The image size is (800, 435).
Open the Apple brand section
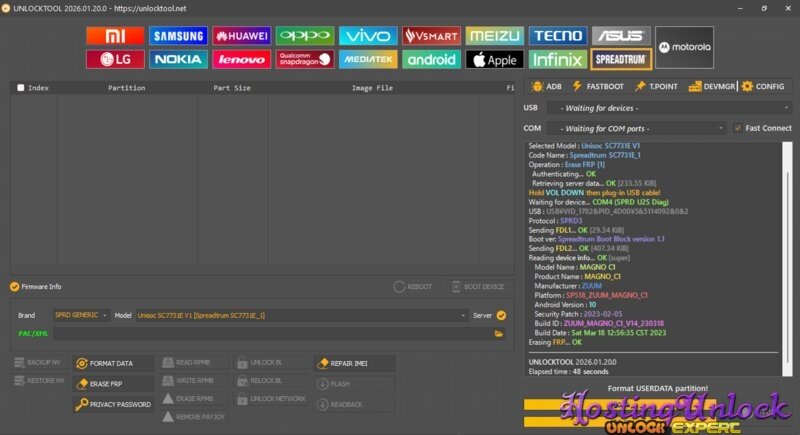pyautogui.click(x=494, y=59)
